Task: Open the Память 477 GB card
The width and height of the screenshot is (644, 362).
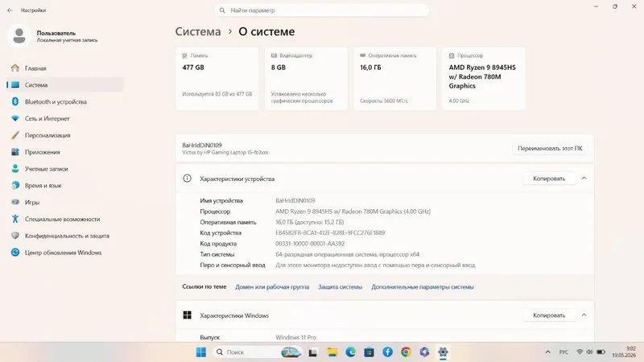Action: (217, 78)
